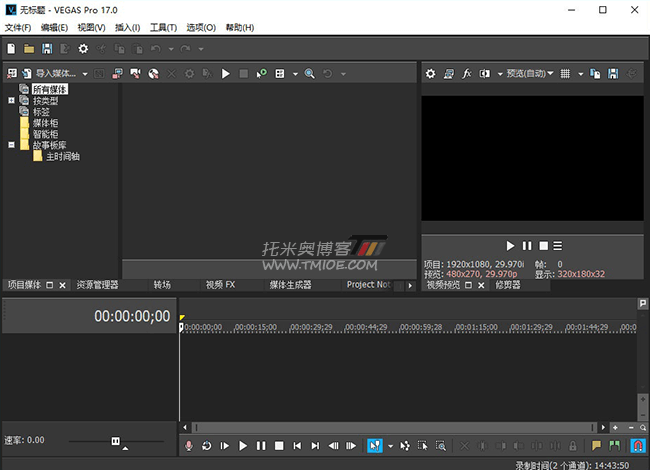Viewport: 650px width, 470px height.
Task: Switch to the 资源管理器 tab
Action: (x=97, y=285)
